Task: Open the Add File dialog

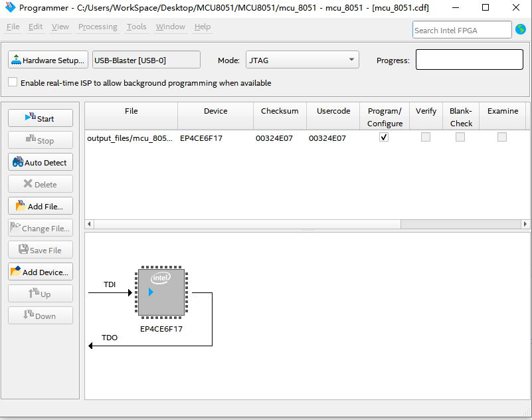Action: [x=41, y=206]
